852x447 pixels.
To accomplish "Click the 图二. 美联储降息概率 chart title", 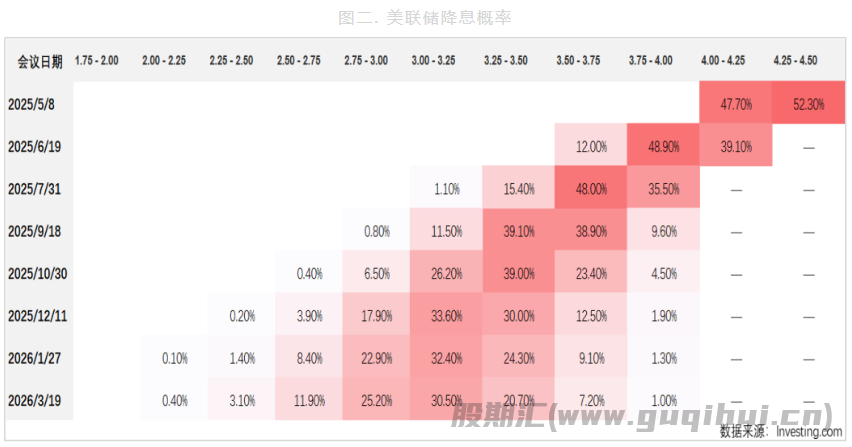I will (x=425, y=17).
